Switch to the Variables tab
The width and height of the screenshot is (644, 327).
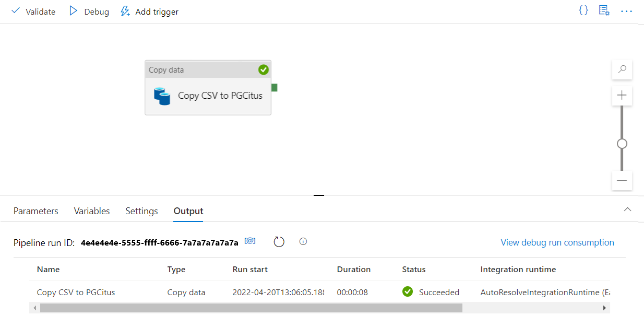coord(91,211)
